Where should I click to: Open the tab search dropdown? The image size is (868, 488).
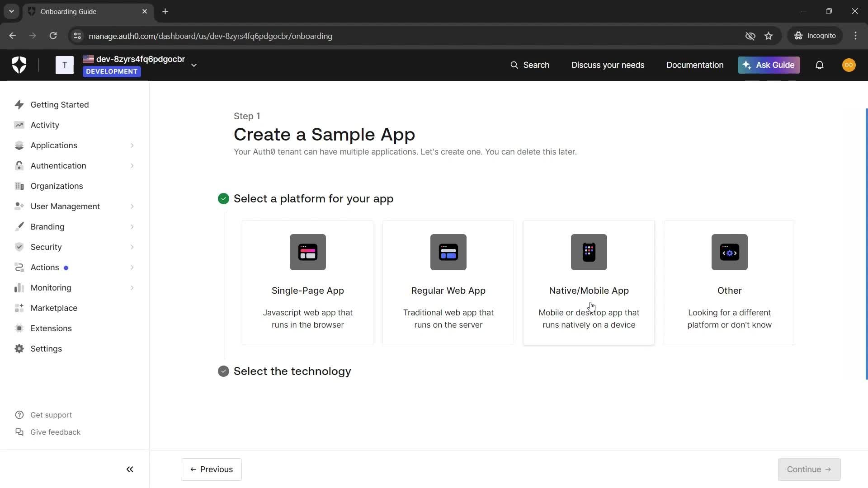11,11
